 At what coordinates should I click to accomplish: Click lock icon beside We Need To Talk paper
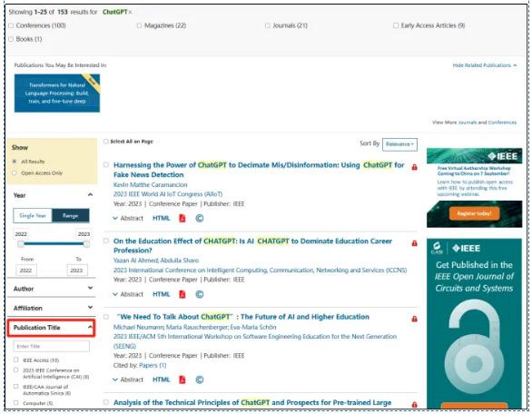(x=414, y=319)
